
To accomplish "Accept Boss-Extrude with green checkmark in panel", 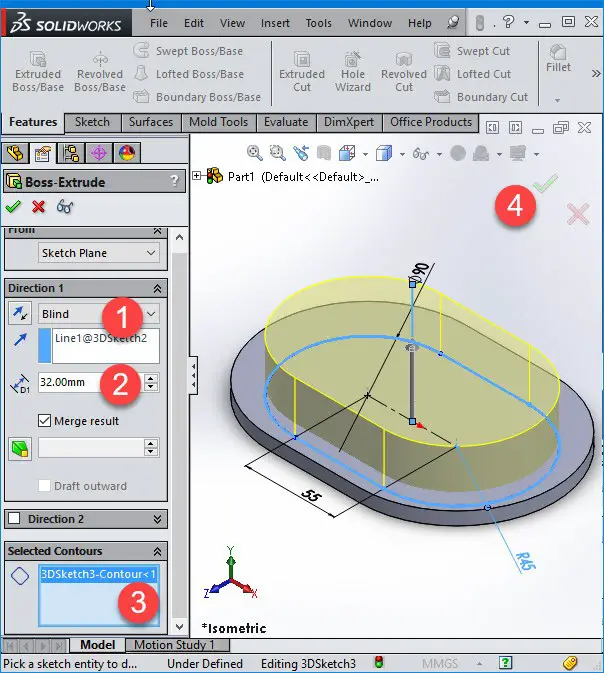I will click(13, 207).
